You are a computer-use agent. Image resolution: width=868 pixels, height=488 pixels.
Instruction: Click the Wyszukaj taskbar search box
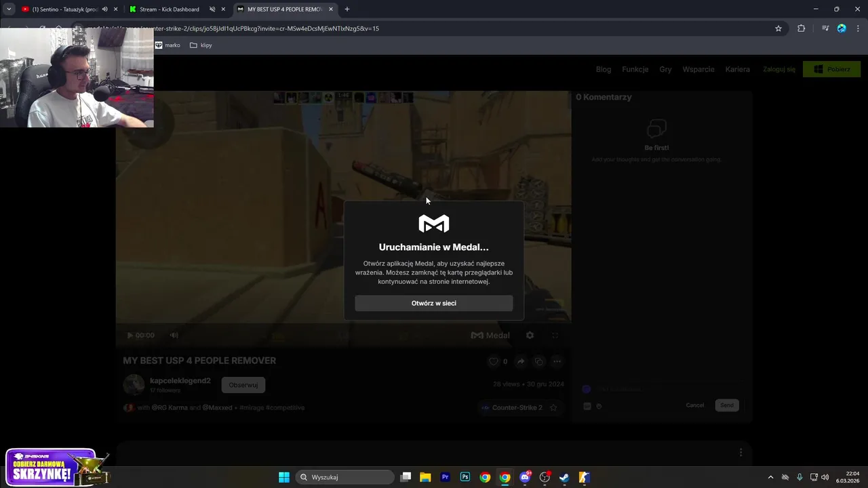click(x=344, y=477)
